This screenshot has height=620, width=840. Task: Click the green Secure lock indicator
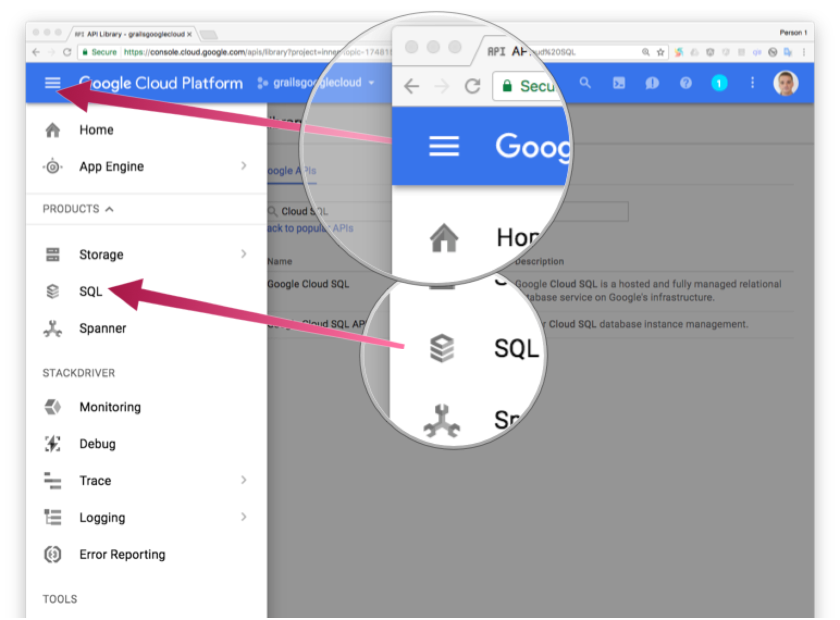(99, 52)
